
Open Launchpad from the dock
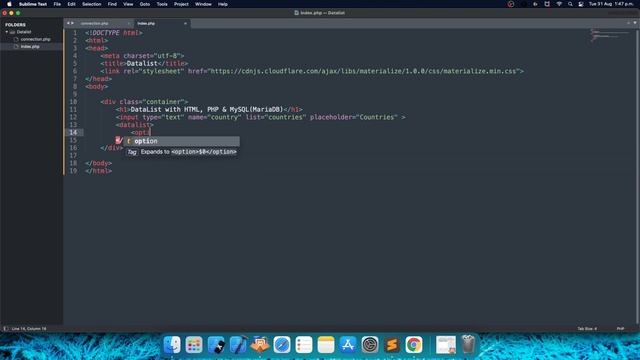point(194,345)
